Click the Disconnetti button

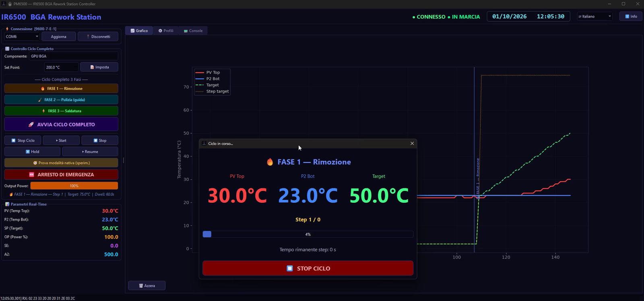[x=98, y=37]
